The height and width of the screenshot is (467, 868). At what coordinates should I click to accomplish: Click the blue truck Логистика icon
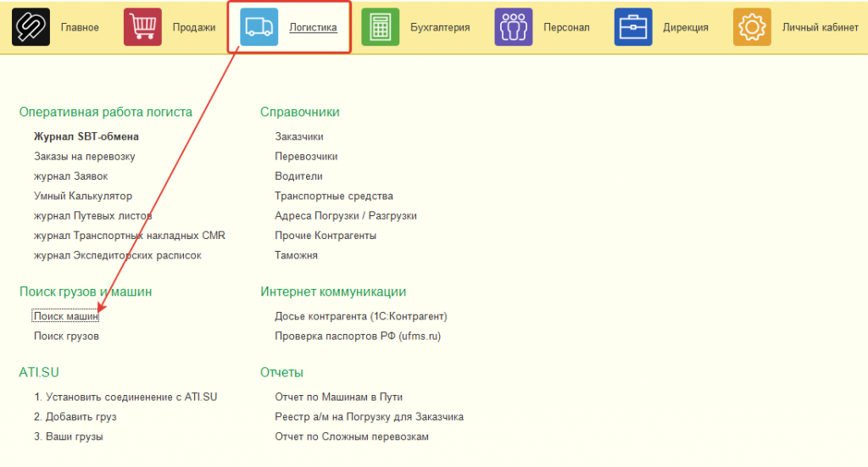pos(259,26)
